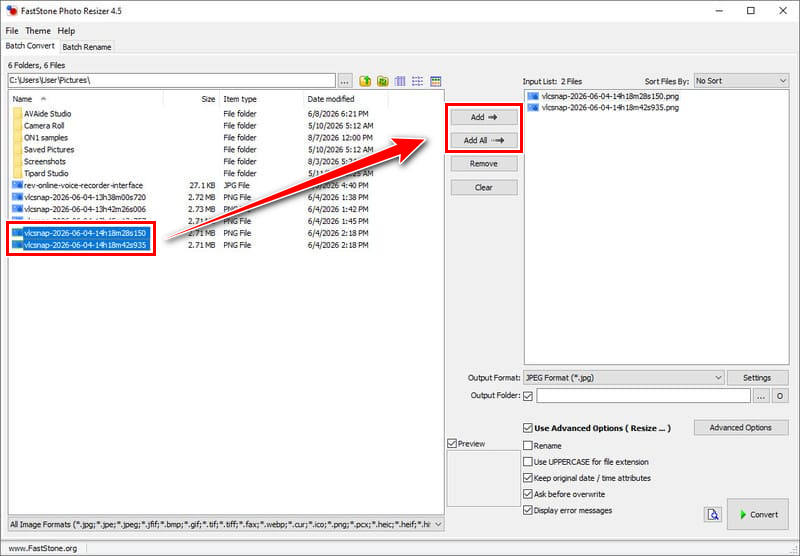Click the Camera Roll folder icon

17,125
